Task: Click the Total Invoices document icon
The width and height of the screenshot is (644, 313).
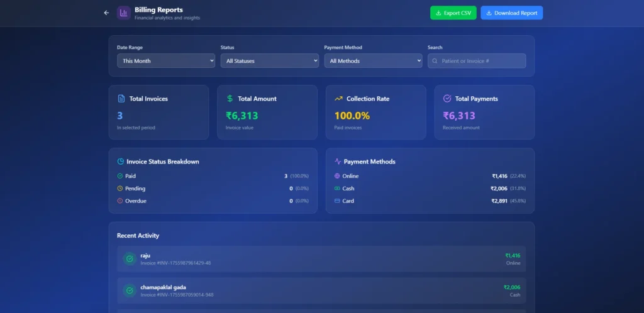Action: (121, 99)
